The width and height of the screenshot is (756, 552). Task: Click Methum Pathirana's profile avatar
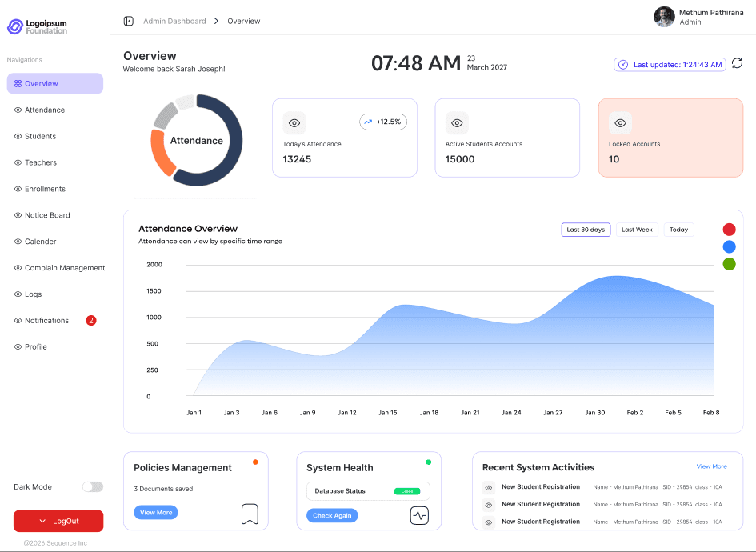click(664, 17)
